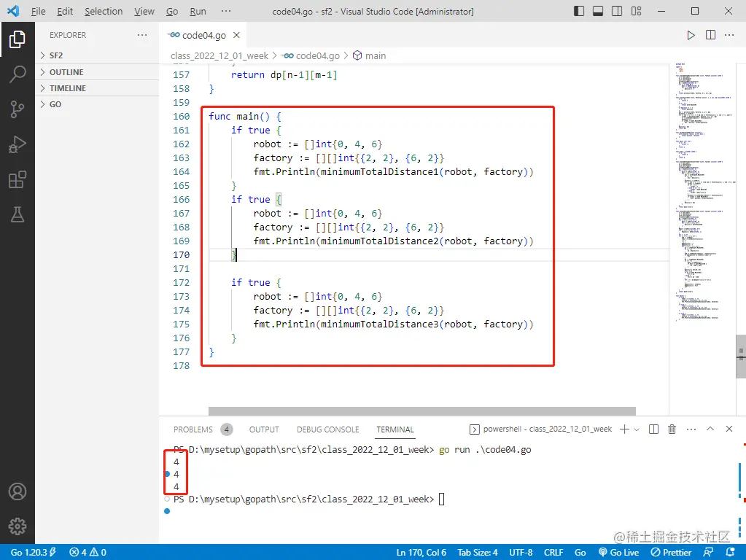Open the Edit menu

click(65, 11)
